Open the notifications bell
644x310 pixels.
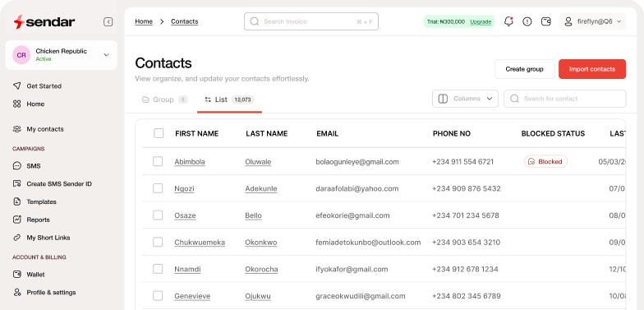508,21
